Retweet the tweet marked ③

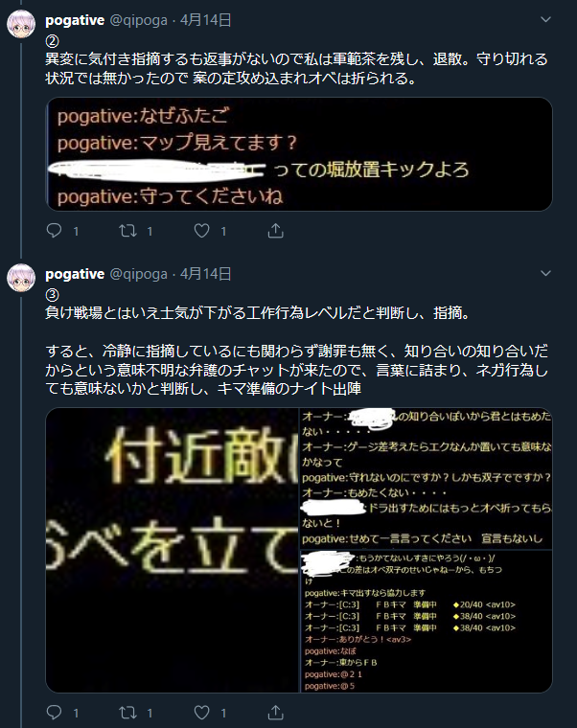point(127,713)
